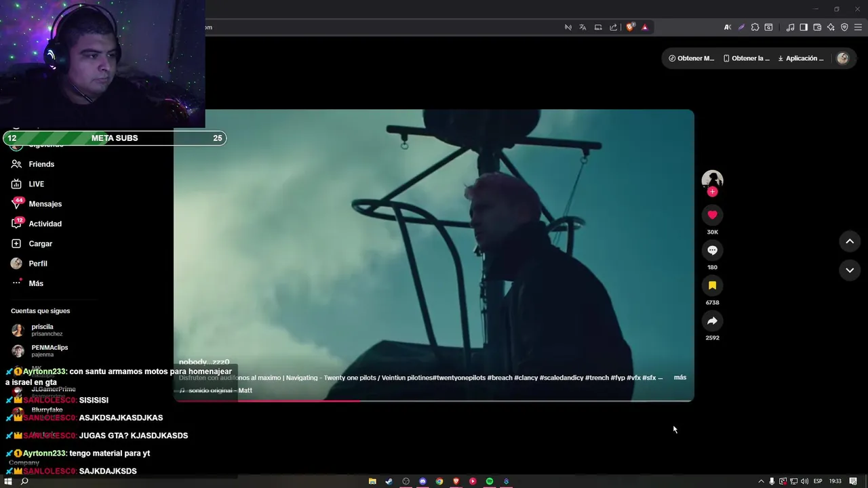Screen dimensions: 868x488
Task: Open the Brave Wallet icon
Action: [817, 27]
